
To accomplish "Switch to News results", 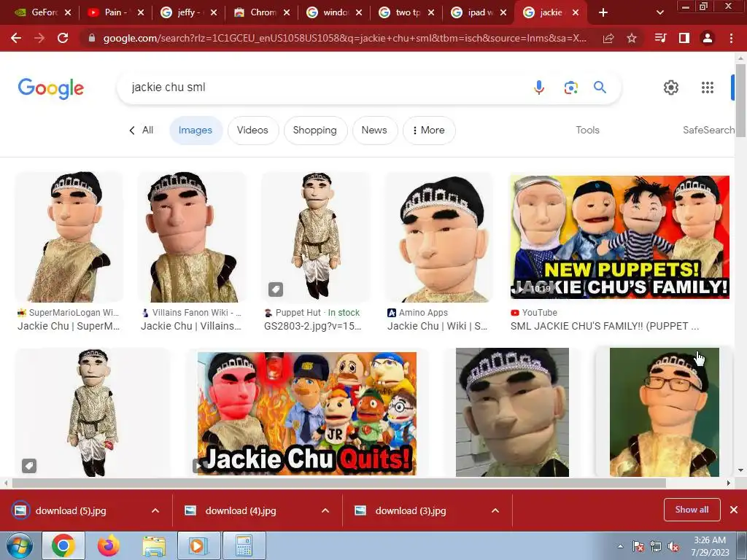I will coord(374,130).
